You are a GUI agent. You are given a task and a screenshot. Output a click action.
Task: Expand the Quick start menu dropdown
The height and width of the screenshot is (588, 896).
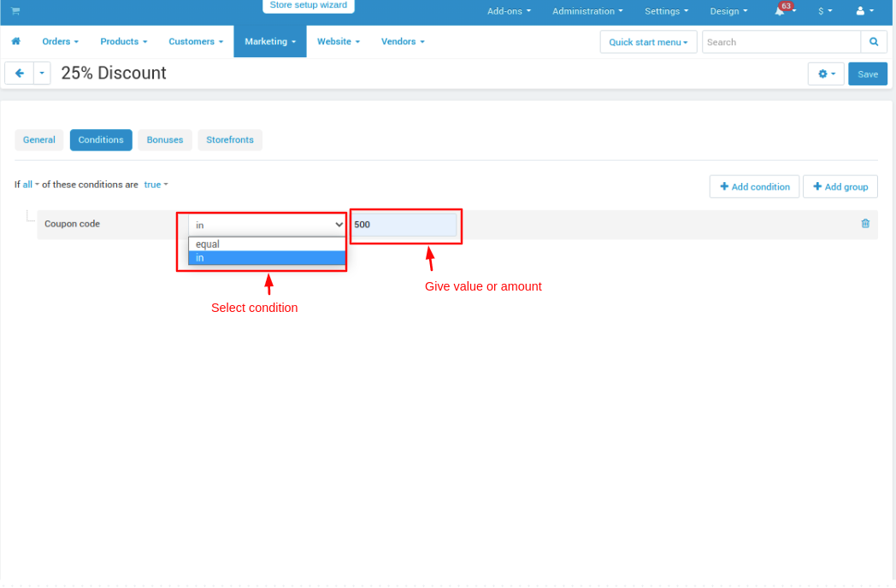(x=648, y=43)
